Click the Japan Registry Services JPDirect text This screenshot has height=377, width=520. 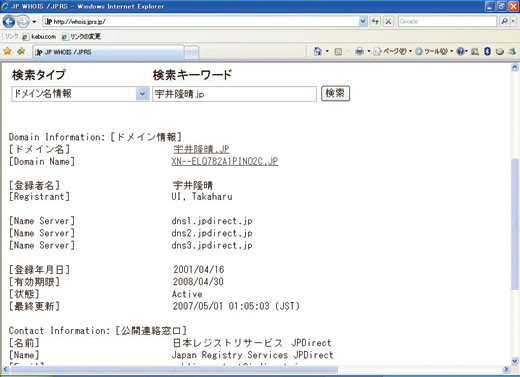[x=252, y=355]
